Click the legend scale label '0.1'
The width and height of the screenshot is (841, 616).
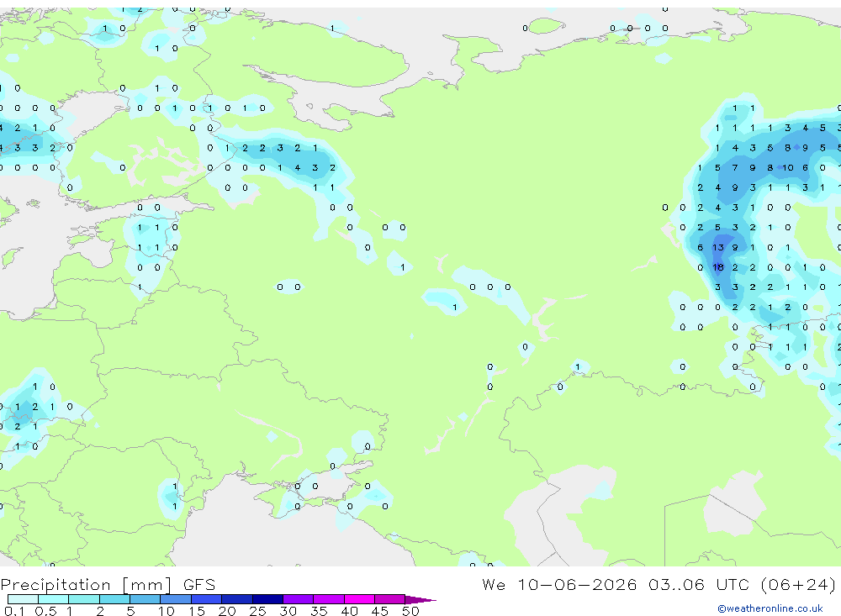(14, 611)
